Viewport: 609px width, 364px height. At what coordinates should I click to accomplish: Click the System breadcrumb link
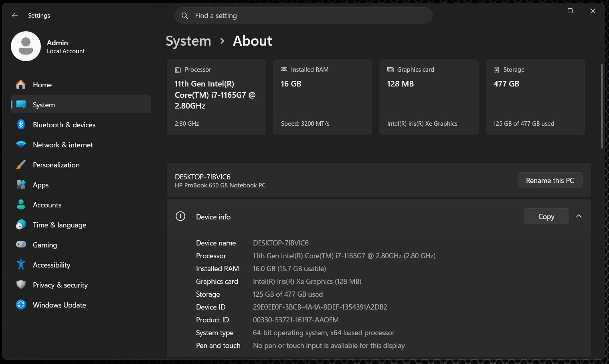point(188,41)
